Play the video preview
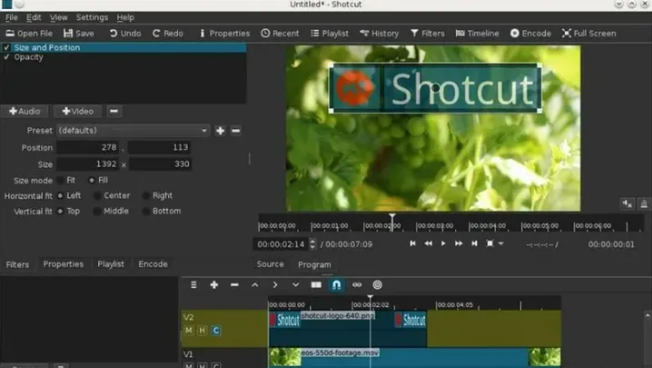 443,243
